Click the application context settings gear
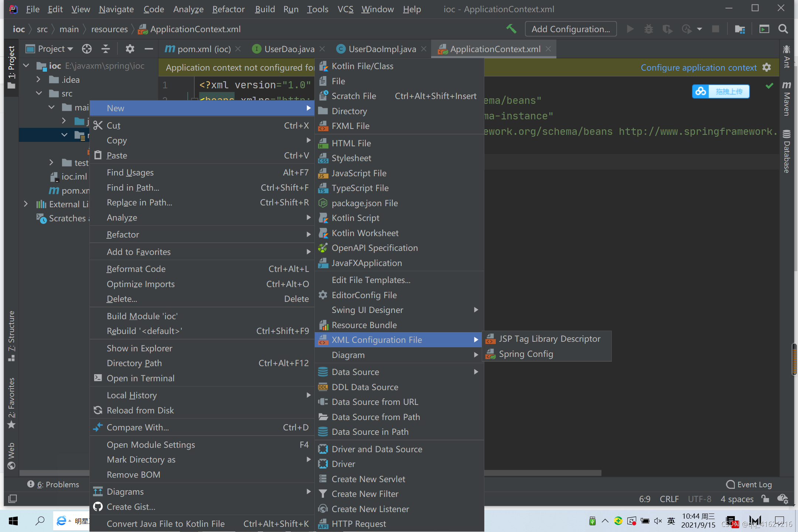Screen dimensions: 798x532 pyautogui.click(x=767, y=68)
